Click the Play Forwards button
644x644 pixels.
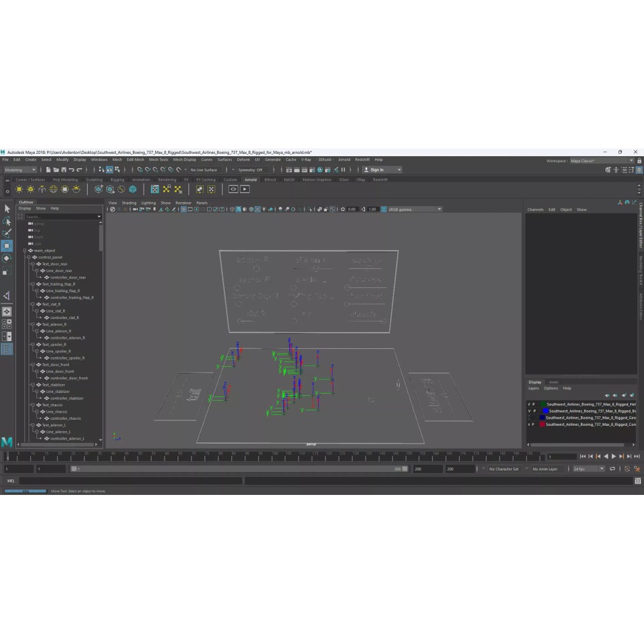[614, 457]
